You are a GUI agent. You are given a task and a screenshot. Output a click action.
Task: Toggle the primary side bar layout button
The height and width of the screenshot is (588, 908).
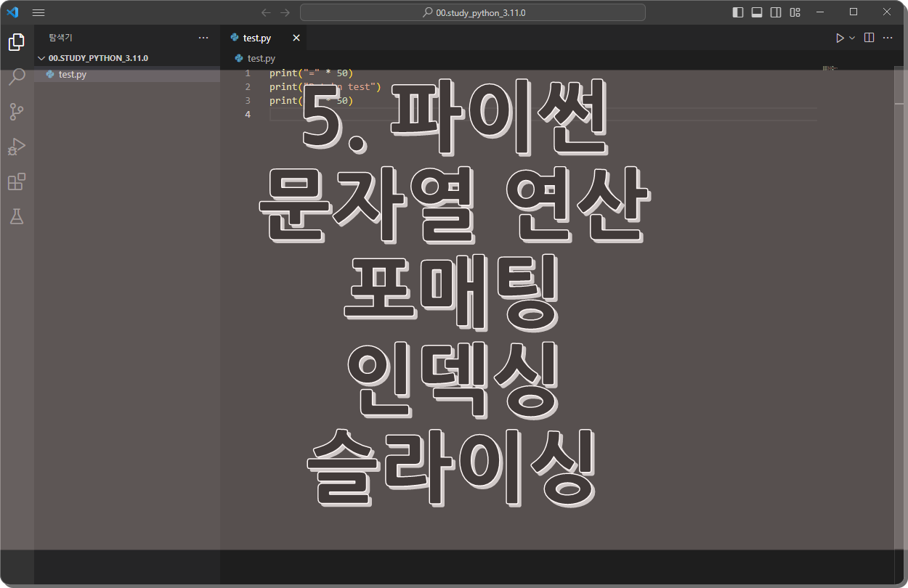(738, 12)
